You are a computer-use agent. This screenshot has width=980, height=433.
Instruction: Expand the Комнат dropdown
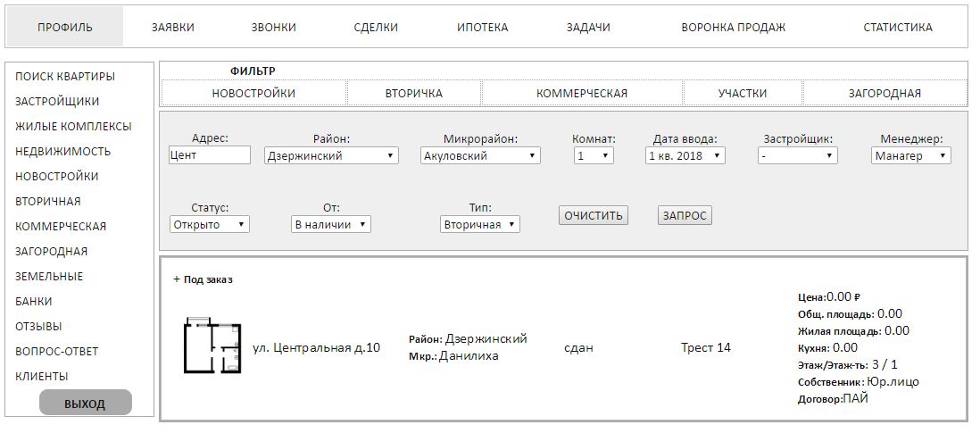pyautogui.click(x=594, y=156)
